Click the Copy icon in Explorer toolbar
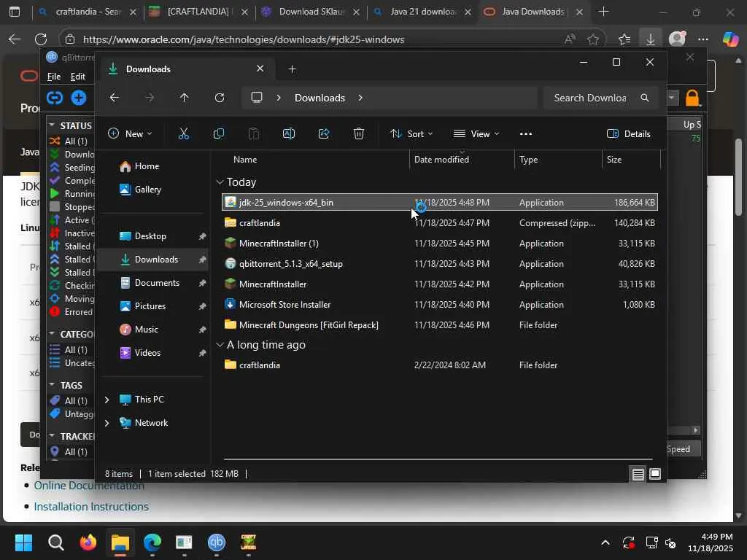Screen dimensions: 747x560 (x=219, y=134)
